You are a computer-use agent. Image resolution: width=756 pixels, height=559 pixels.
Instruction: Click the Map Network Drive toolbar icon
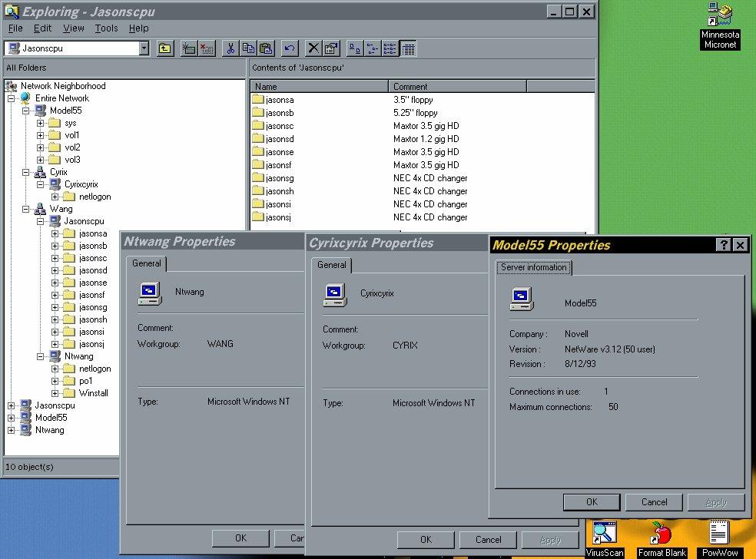coord(188,48)
